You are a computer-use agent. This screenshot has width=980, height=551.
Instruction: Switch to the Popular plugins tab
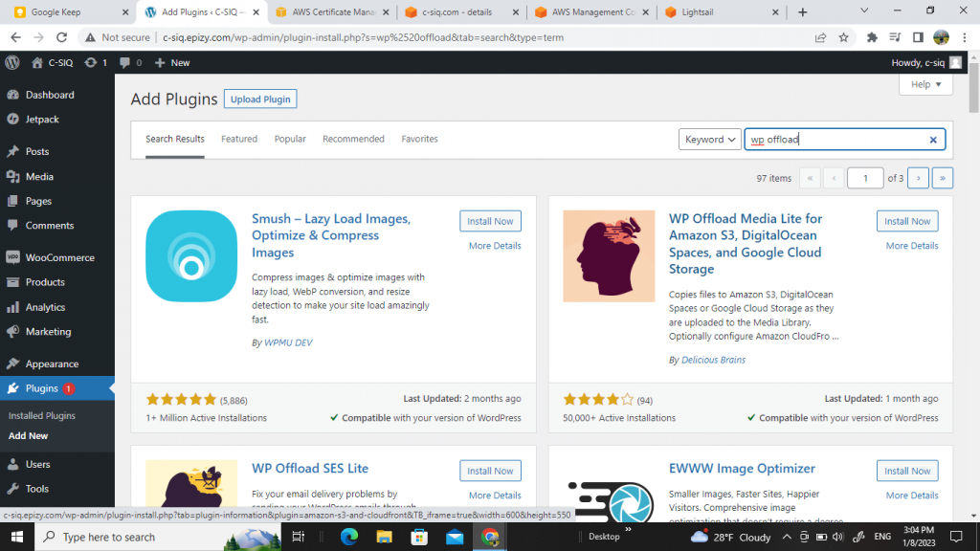click(290, 139)
